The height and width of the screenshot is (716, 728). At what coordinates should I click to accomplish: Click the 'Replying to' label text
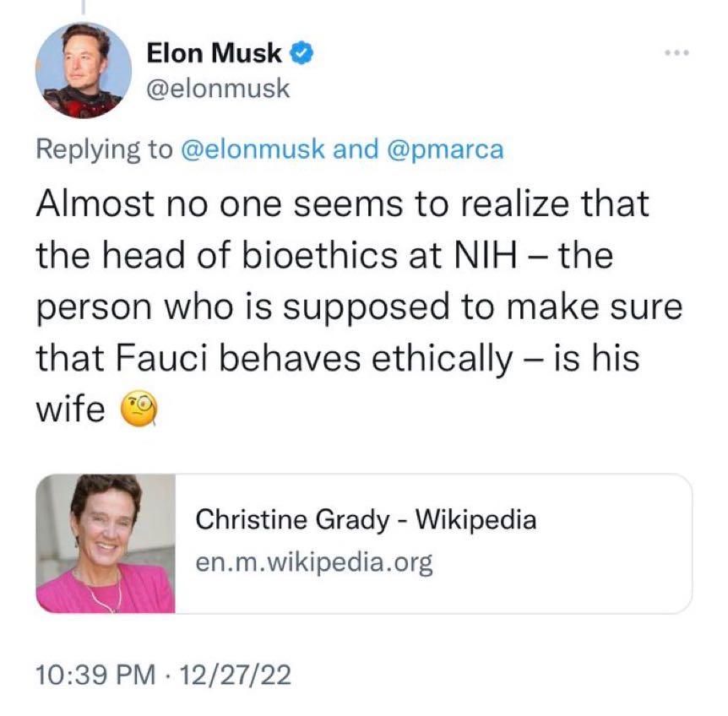[105, 150]
